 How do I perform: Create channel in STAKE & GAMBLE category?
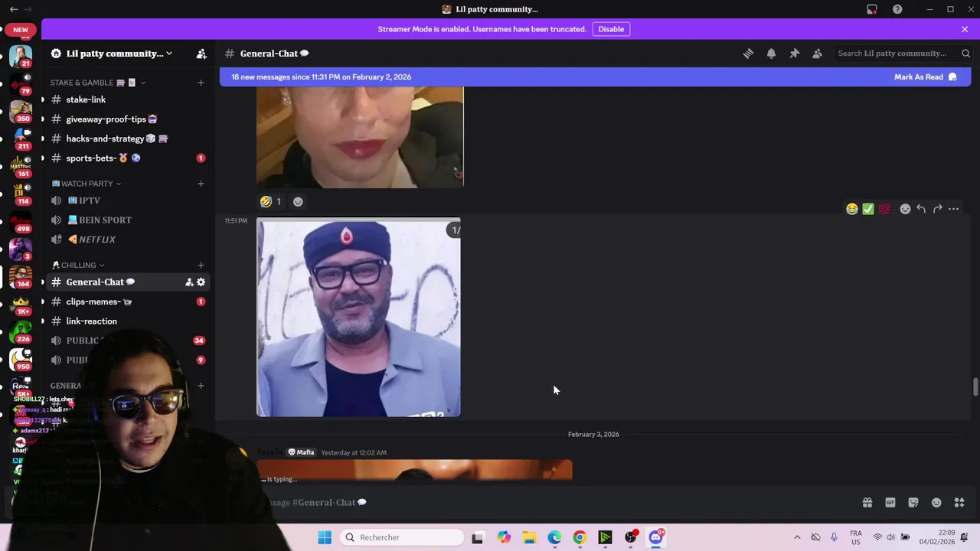point(201,83)
